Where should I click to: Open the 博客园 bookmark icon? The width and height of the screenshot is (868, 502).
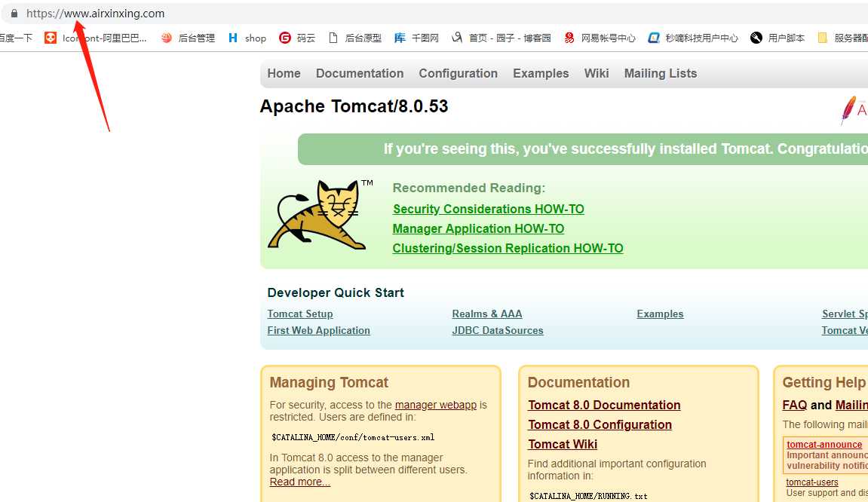[457, 38]
